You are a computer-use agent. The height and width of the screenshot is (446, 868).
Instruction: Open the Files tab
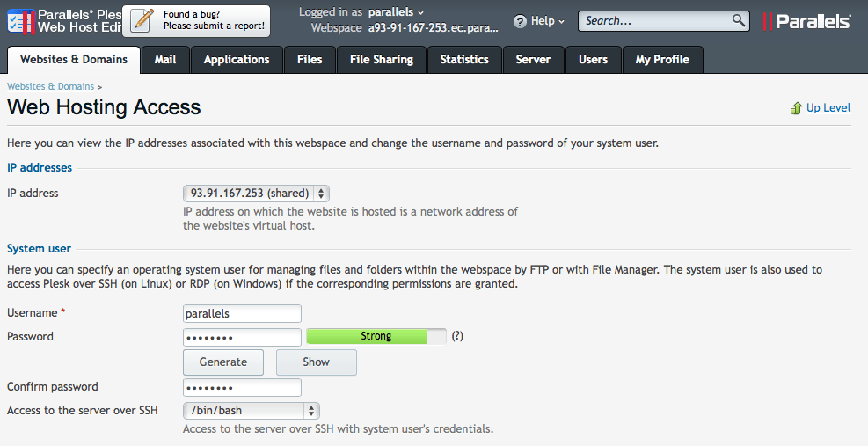(x=310, y=60)
